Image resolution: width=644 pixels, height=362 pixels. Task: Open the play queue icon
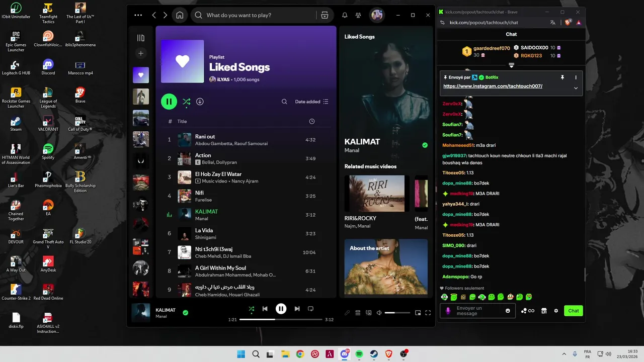(x=358, y=313)
